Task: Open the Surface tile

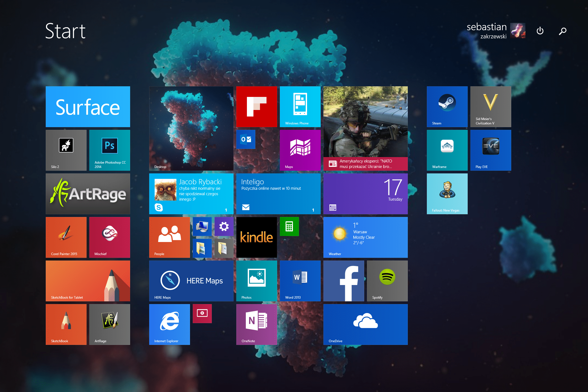Action: (88, 107)
